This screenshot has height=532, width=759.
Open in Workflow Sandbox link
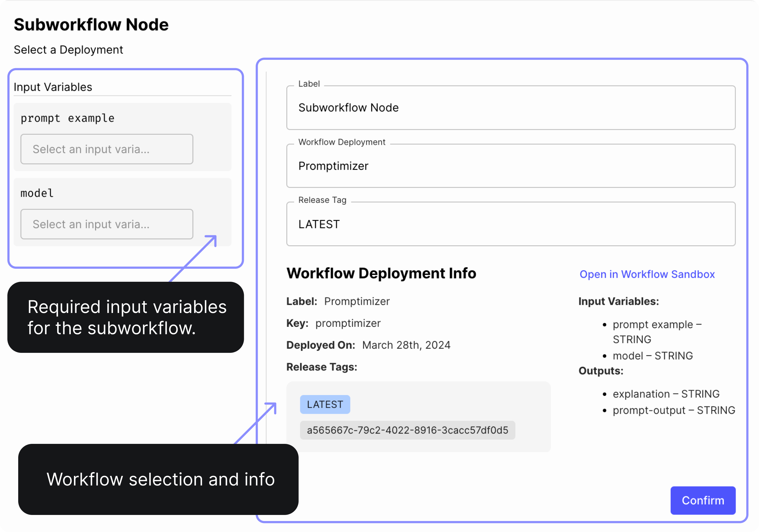[647, 274]
